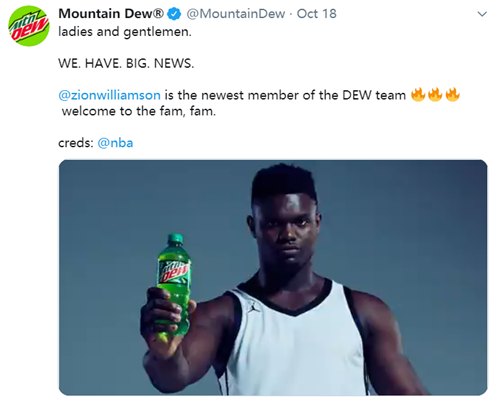Image resolution: width=500 pixels, height=400 pixels.
Task: Click the "creds:" label text
Action: point(76,143)
